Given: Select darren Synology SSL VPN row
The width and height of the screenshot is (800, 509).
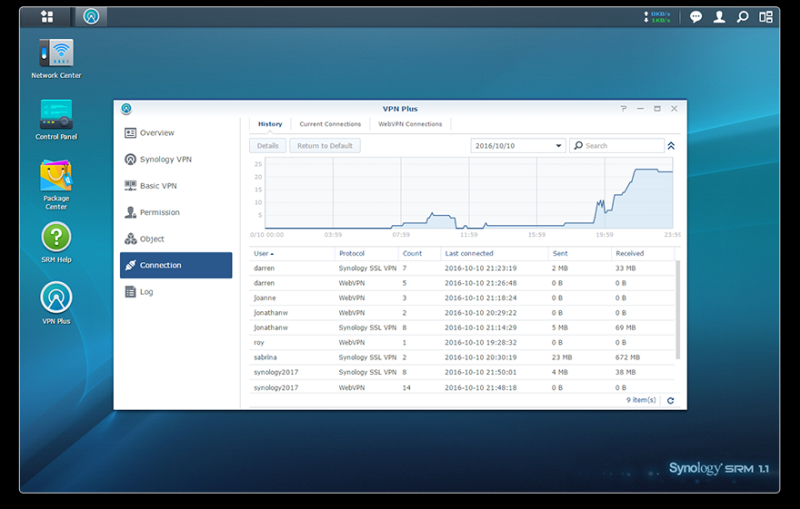Looking at the screenshot, I should pos(462,268).
